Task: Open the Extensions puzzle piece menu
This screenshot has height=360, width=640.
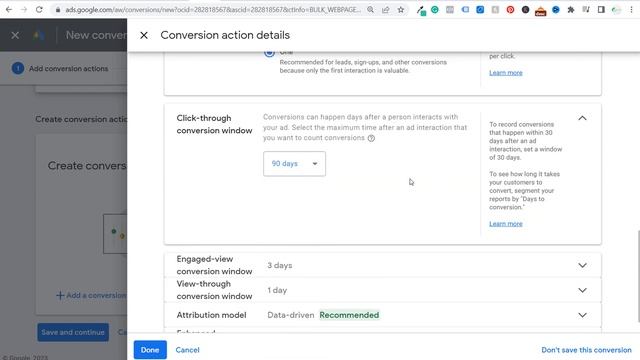Action: click(571, 9)
